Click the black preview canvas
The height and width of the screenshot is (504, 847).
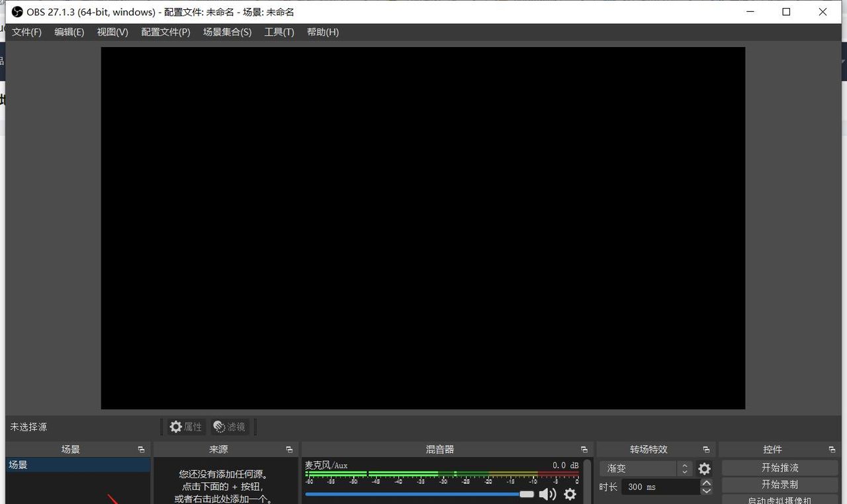[x=423, y=228]
